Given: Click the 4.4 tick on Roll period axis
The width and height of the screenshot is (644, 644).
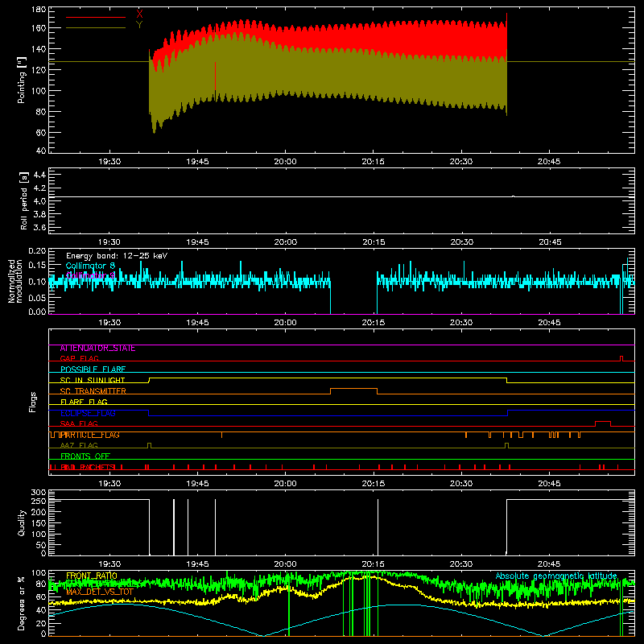Looking at the screenshot, I should tap(39, 175).
